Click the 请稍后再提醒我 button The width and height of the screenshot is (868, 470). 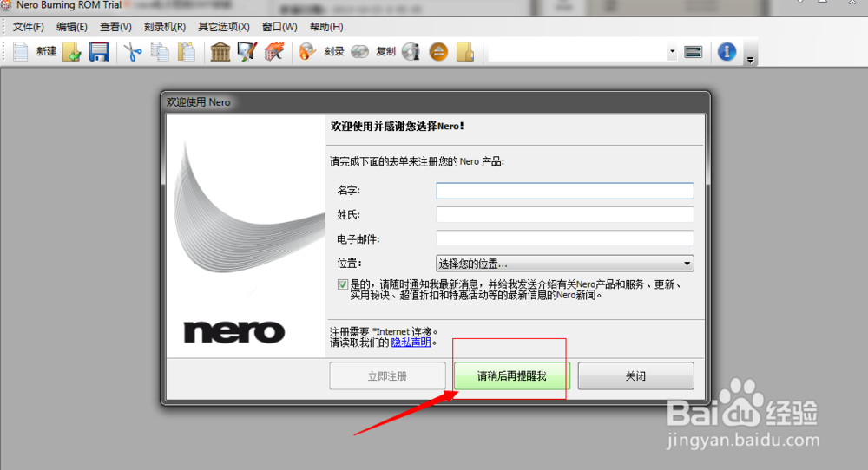pyautogui.click(x=511, y=376)
